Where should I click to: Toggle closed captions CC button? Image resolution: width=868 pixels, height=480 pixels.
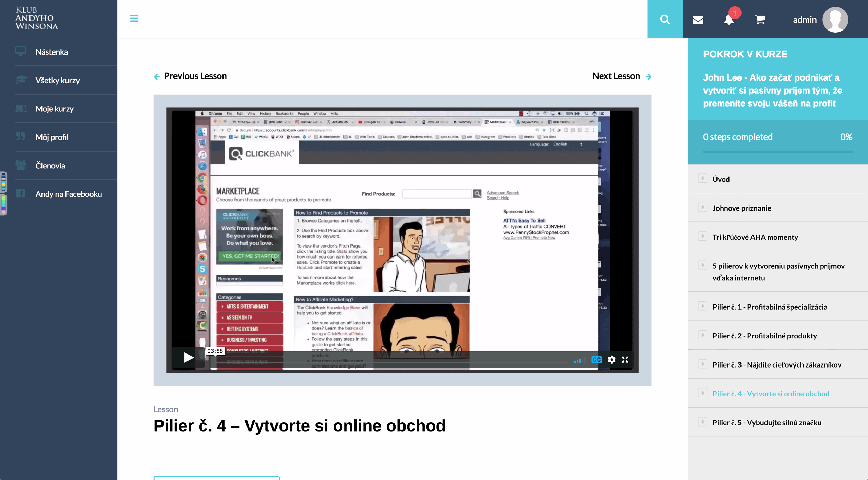pyautogui.click(x=596, y=359)
